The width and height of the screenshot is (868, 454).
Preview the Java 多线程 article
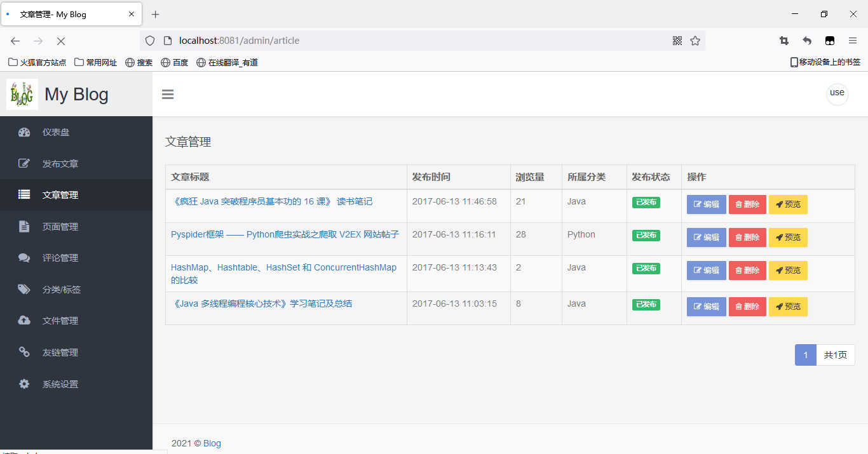788,307
